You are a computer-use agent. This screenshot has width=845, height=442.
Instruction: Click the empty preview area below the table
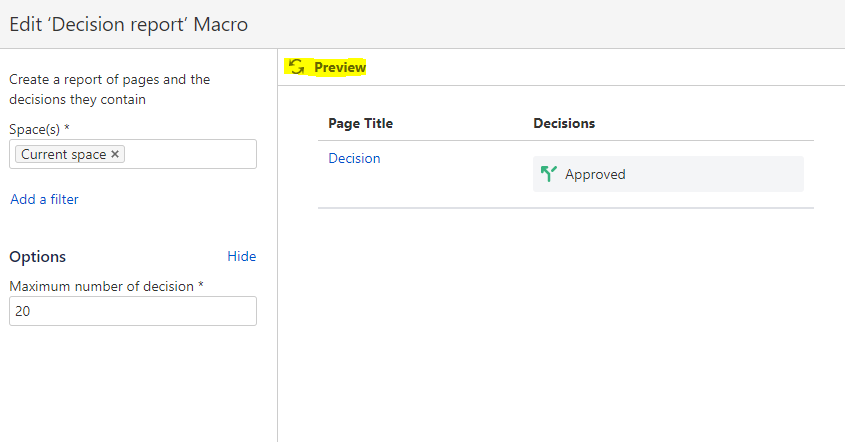(x=562, y=323)
